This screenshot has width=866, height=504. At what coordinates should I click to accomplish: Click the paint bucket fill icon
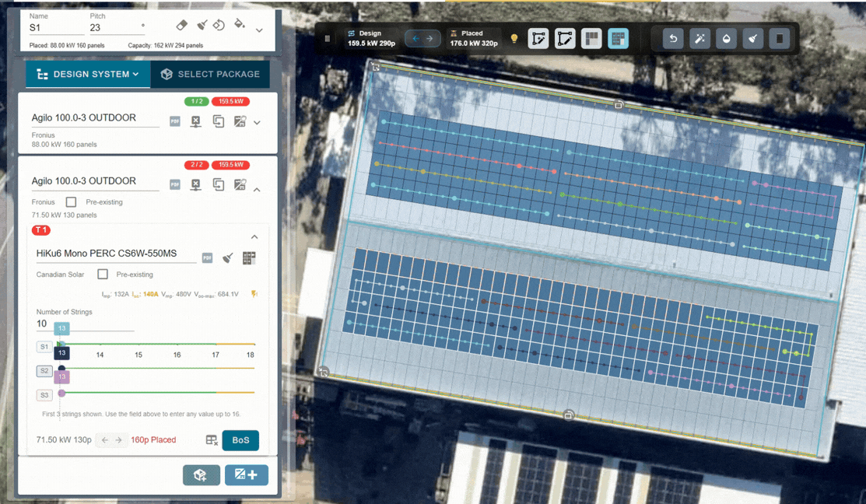(x=239, y=25)
